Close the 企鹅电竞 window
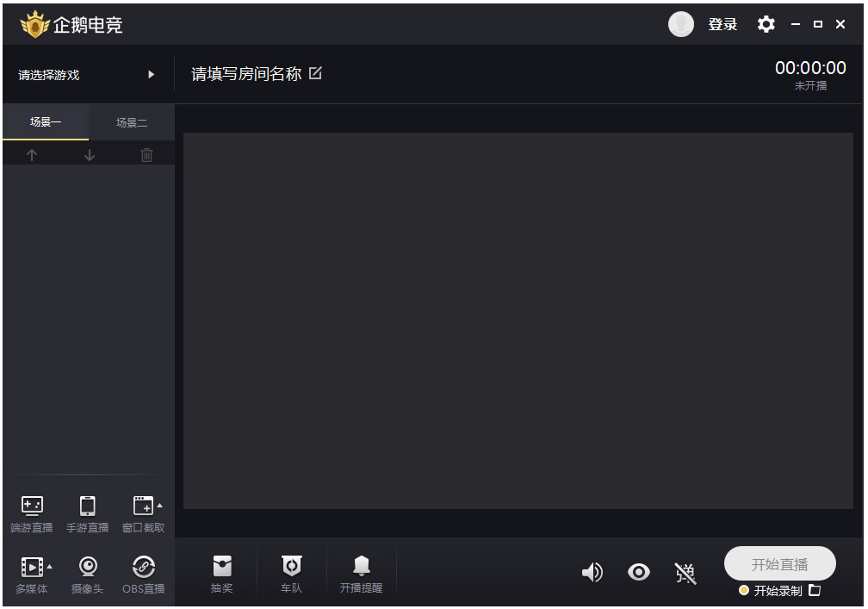This screenshot has height=609, width=868. click(x=840, y=24)
